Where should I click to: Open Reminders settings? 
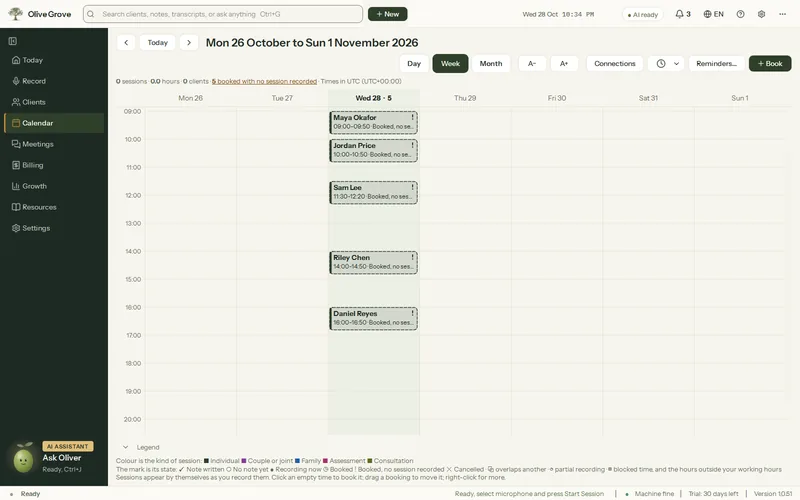[716, 64]
